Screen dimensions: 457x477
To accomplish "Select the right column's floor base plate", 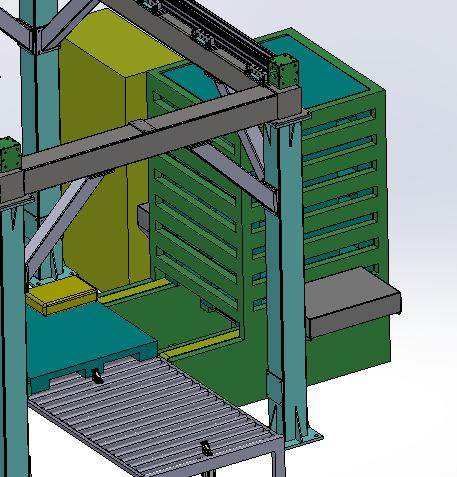I will tap(305, 439).
